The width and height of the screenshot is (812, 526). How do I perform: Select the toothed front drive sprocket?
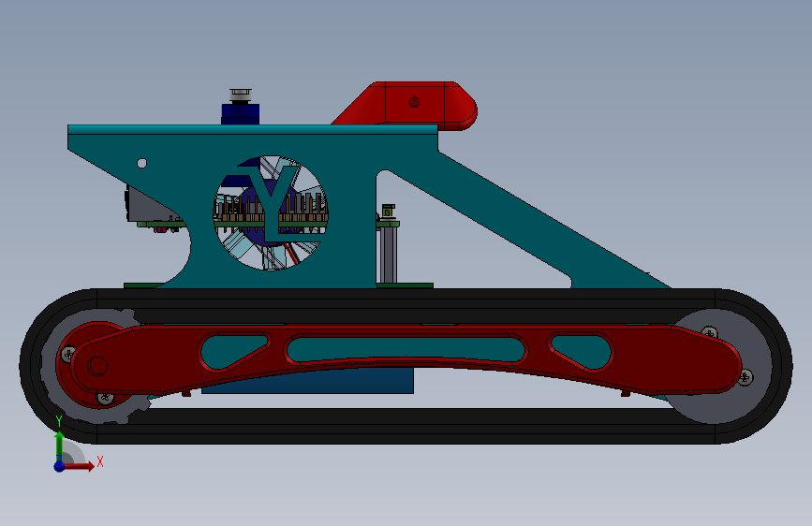pyautogui.click(x=94, y=367)
